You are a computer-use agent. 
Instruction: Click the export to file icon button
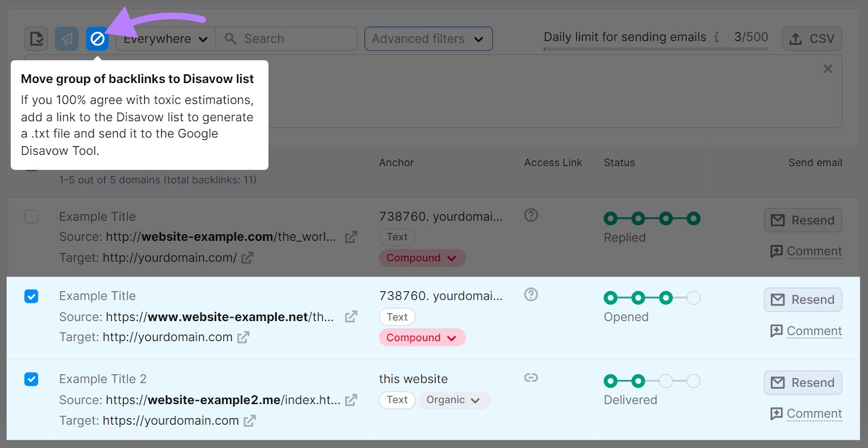point(36,39)
